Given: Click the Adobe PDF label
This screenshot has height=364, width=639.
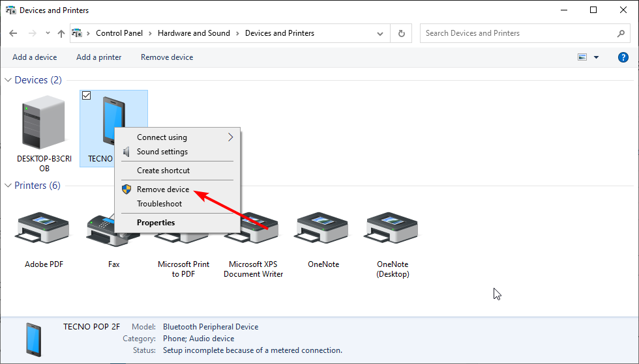Looking at the screenshot, I should (44, 264).
